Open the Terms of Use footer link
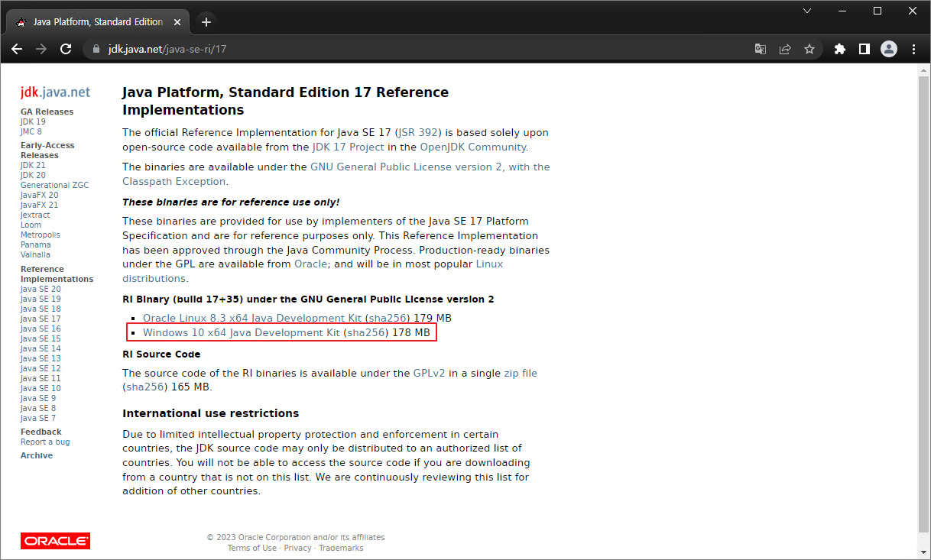Viewport: 931px width, 560px height. click(x=252, y=548)
